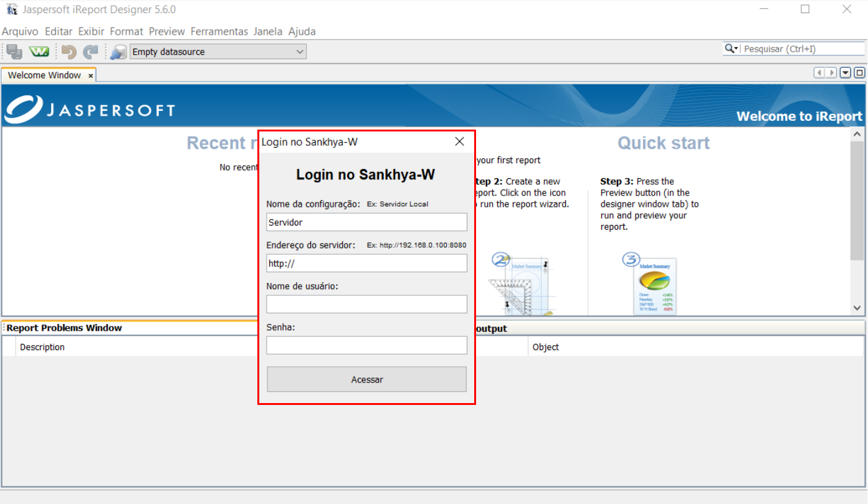The width and height of the screenshot is (868, 504).
Task: Click the scroll tabs right arrow
Action: click(831, 73)
